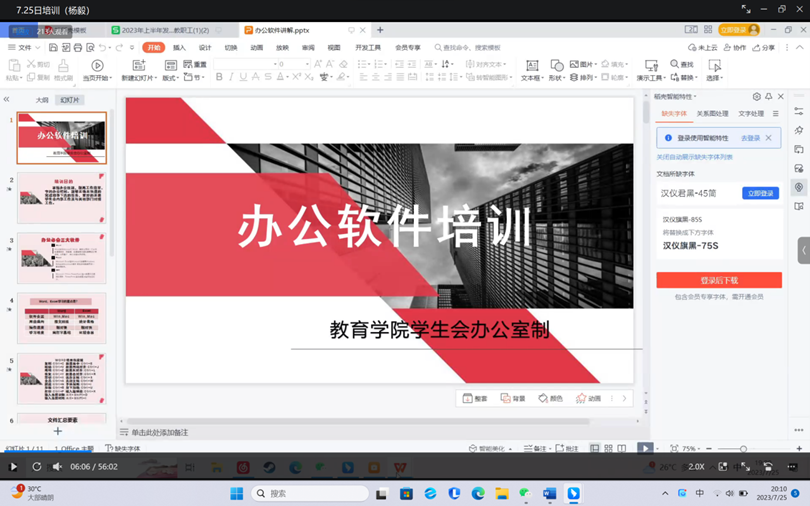Toggle Underline formatting

pyautogui.click(x=243, y=77)
